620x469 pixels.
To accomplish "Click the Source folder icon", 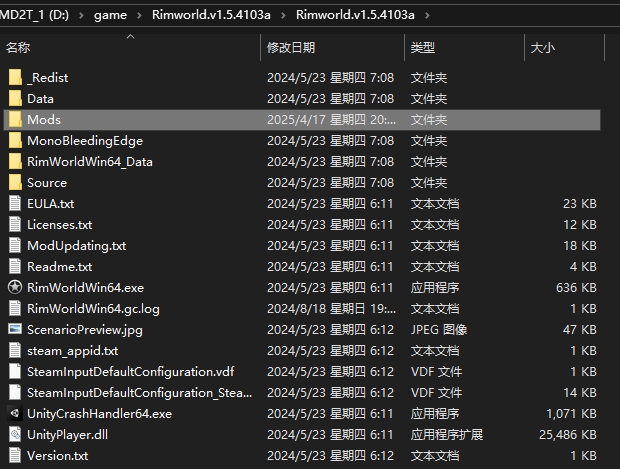I will click(x=15, y=182).
